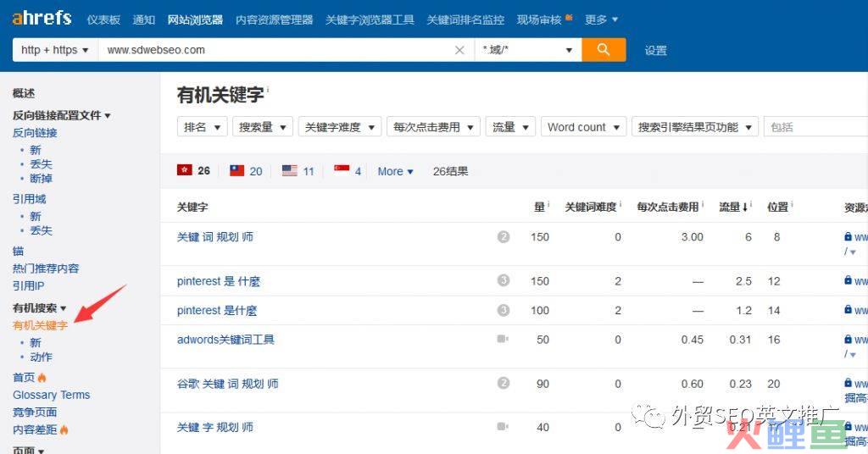Screen dimensions: 868x454
Task: Open the 概述 sidebar link
Action: click(24, 93)
